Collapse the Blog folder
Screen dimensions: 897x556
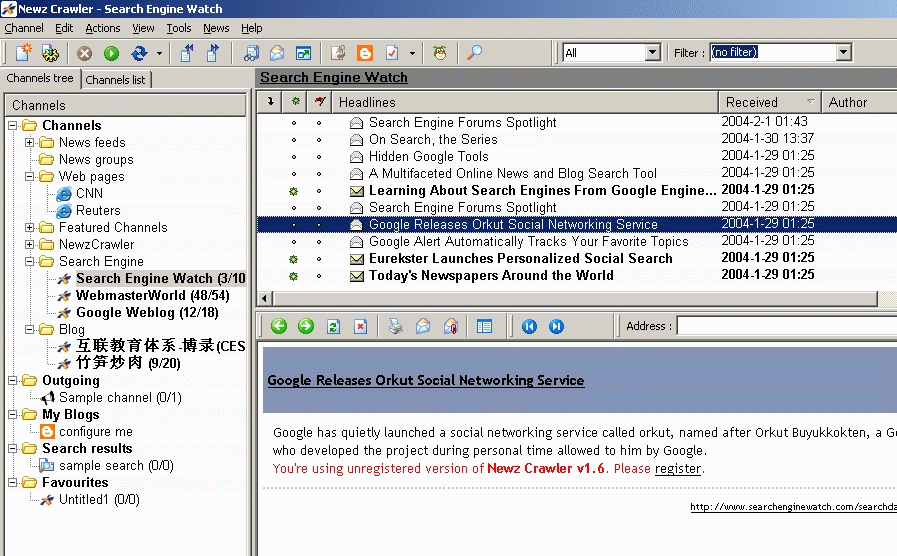[x=30, y=329]
